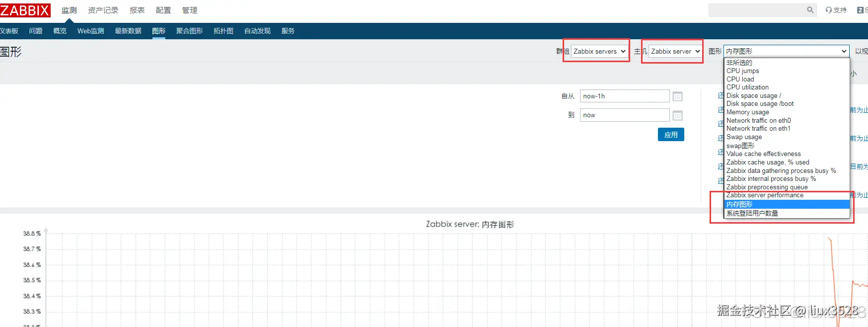Select the 图形 submenu tab
The height and width of the screenshot is (327, 868).
click(x=159, y=31)
